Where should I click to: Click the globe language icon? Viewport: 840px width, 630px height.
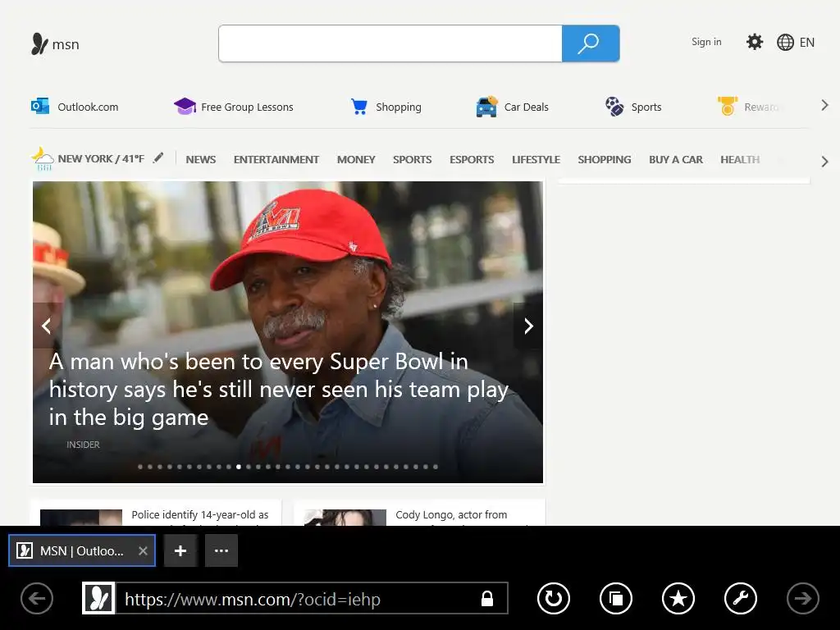point(785,43)
